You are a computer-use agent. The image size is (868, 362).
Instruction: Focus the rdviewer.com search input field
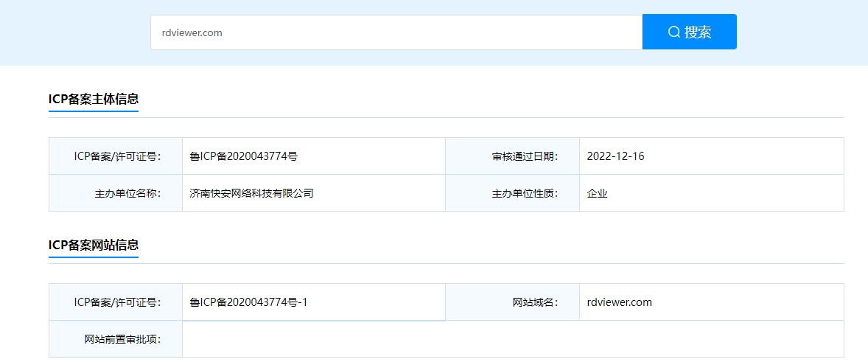pyautogui.click(x=396, y=32)
